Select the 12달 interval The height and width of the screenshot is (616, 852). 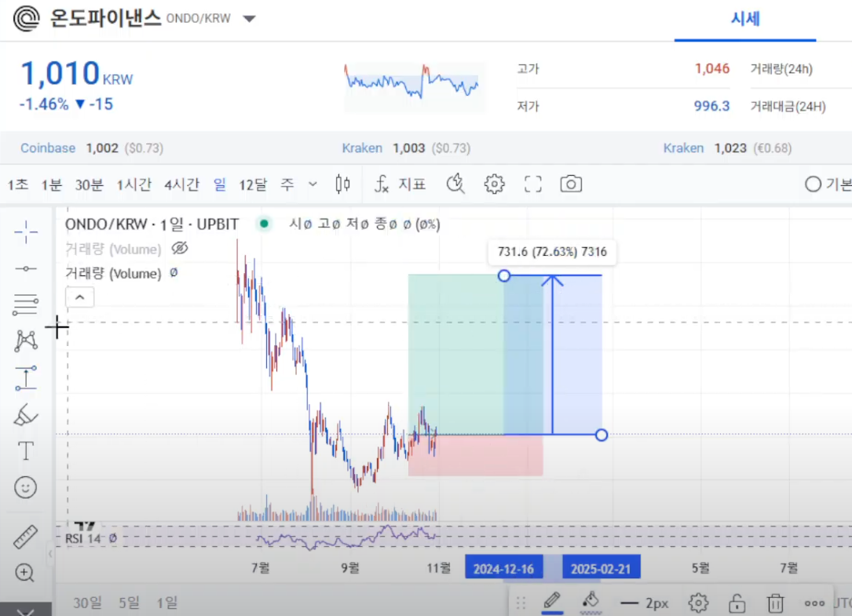click(253, 184)
